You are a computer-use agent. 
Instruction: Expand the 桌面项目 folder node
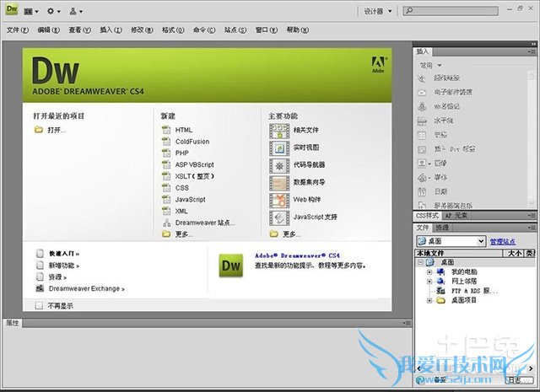[x=429, y=300]
